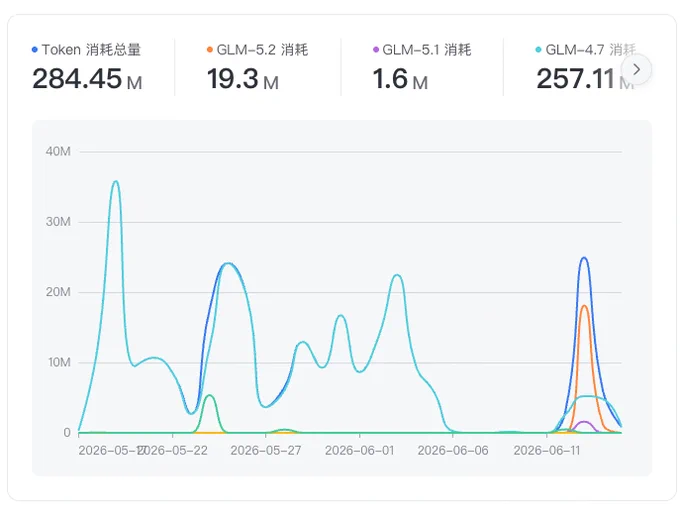Click the 2026-06-01 date label

click(360, 451)
